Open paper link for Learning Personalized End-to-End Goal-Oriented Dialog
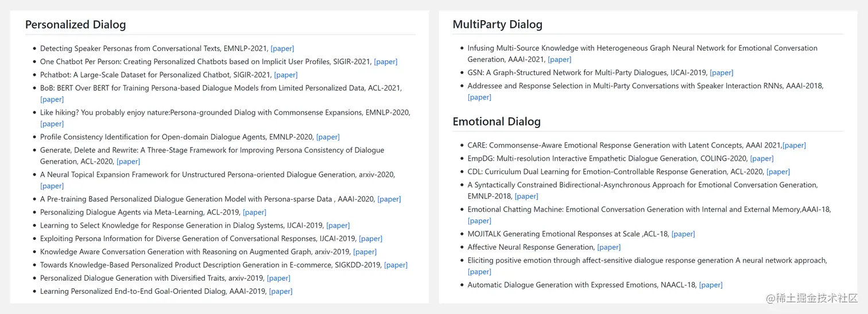868x314 pixels. click(281, 292)
